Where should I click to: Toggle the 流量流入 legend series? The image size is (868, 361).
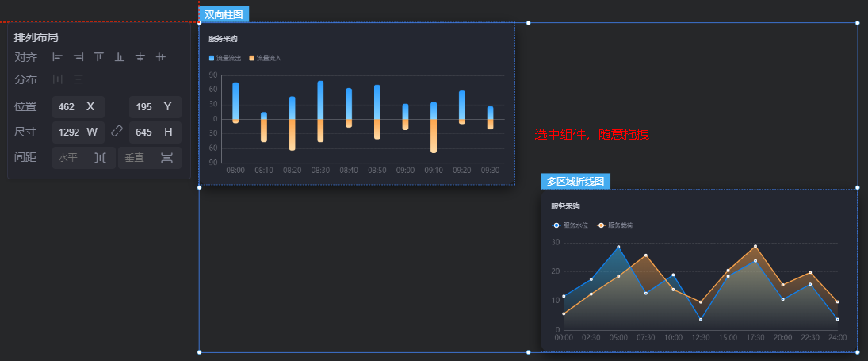tap(266, 58)
